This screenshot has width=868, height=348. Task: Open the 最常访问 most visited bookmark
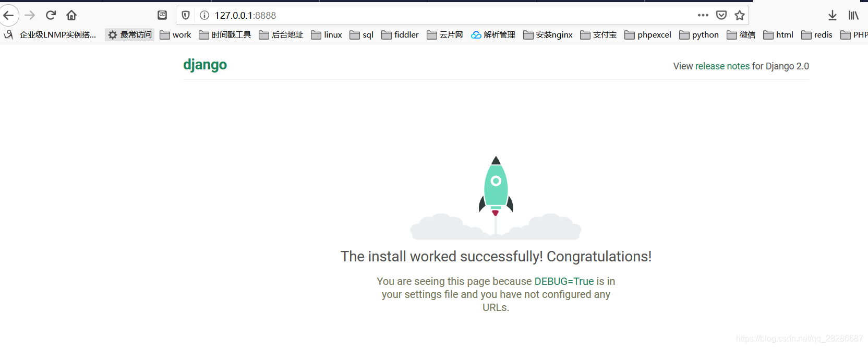tap(130, 35)
